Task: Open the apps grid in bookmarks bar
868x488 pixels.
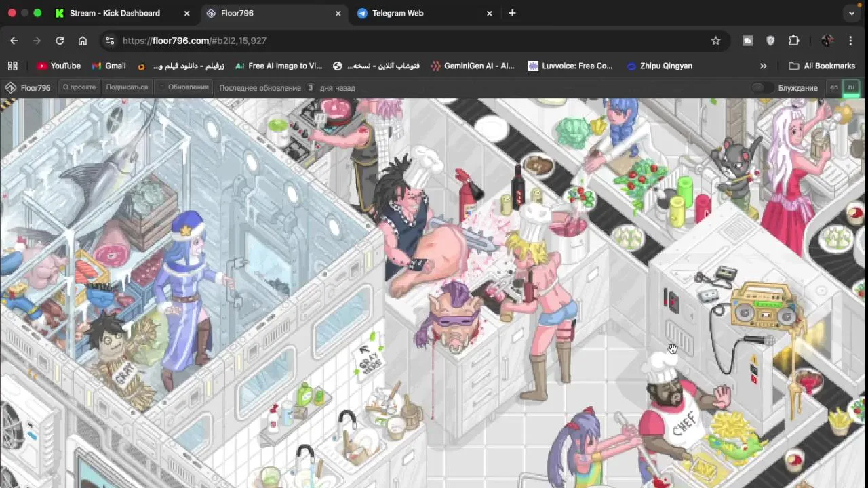Action: tap(12, 66)
